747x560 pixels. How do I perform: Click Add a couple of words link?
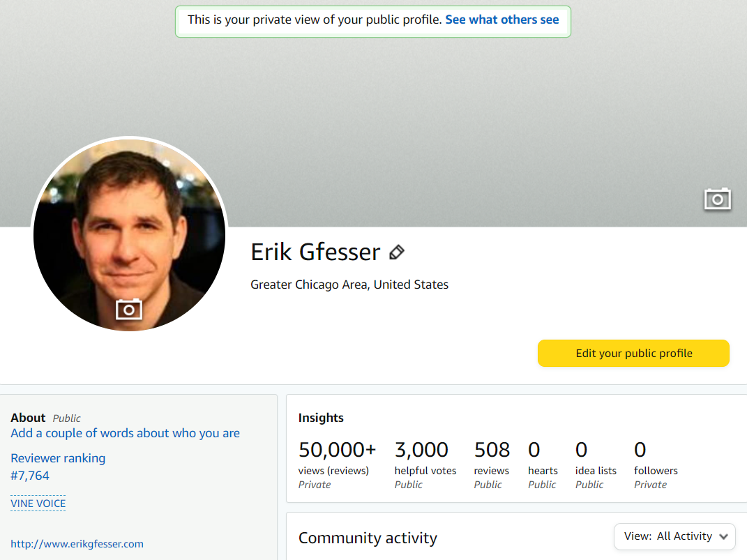[125, 433]
